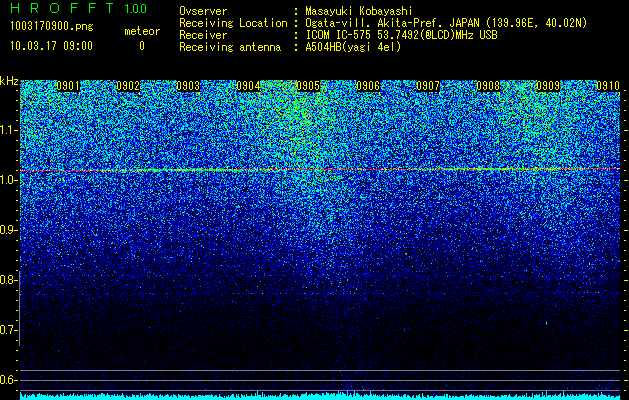Click the 0908 time marker label

tap(488, 86)
